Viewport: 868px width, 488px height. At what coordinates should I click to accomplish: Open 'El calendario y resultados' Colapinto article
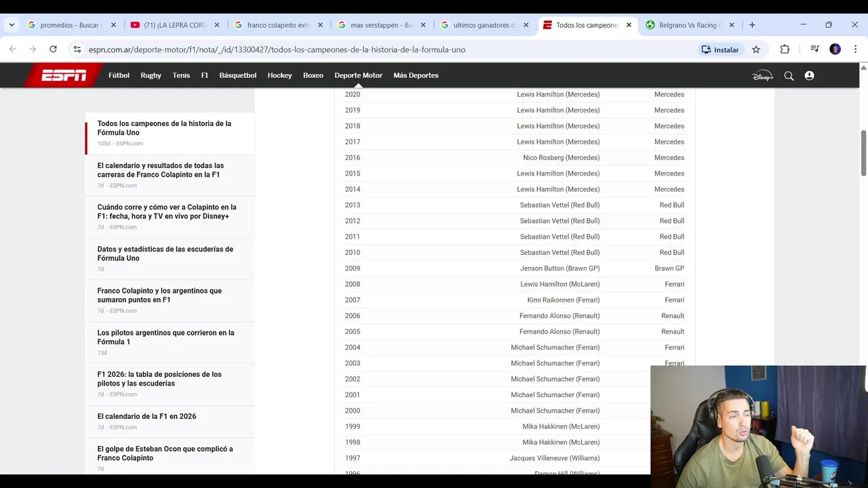coord(160,170)
